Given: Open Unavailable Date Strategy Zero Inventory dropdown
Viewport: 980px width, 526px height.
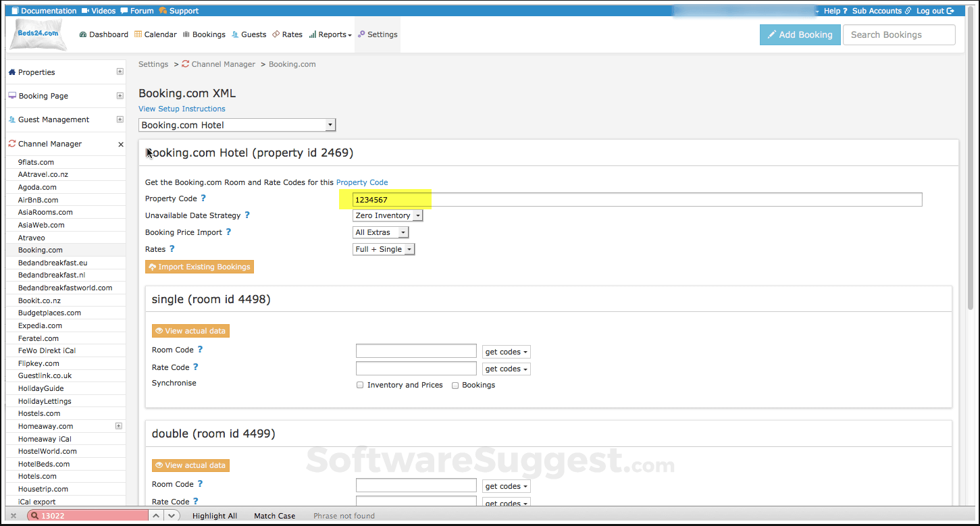Looking at the screenshot, I should click(x=388, y=215).
